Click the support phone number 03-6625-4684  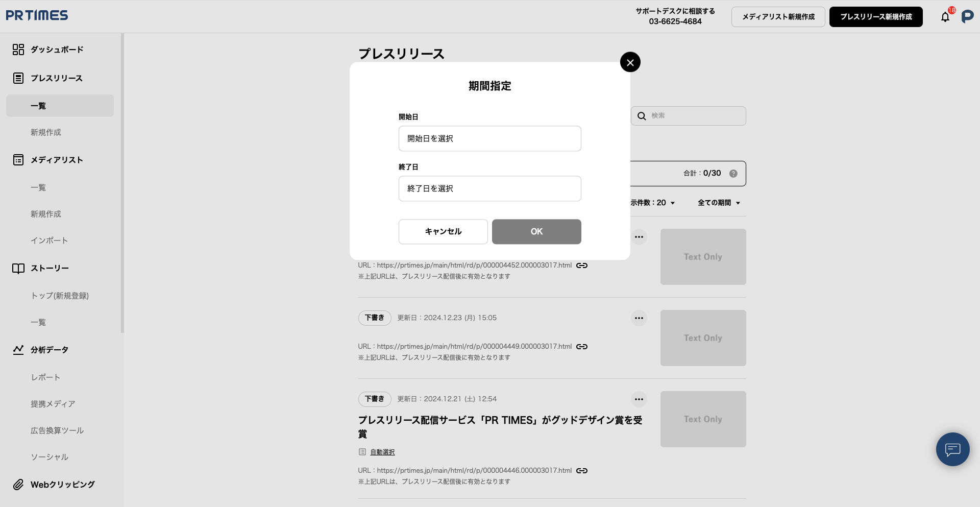675,21
